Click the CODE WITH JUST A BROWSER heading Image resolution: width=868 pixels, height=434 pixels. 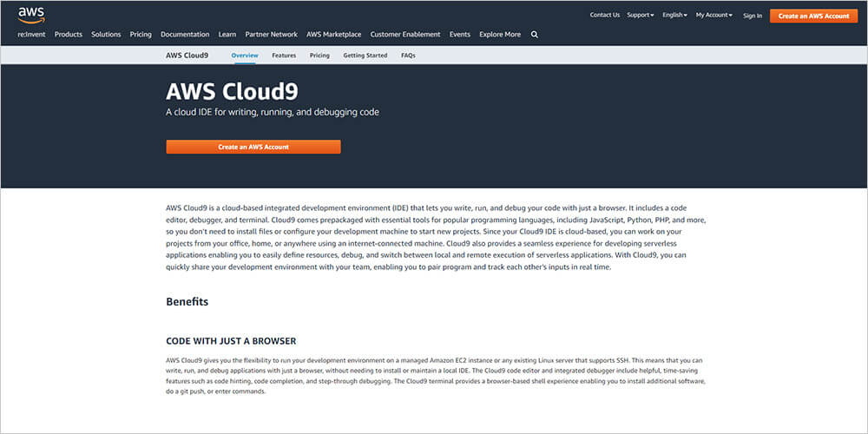pyautogui.click(x=231, y=341)
